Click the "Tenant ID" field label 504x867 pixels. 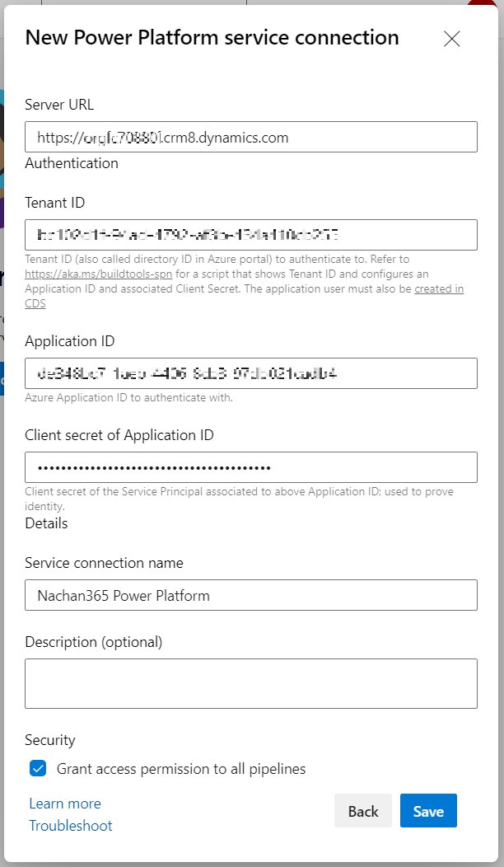(x=55, y=203)
